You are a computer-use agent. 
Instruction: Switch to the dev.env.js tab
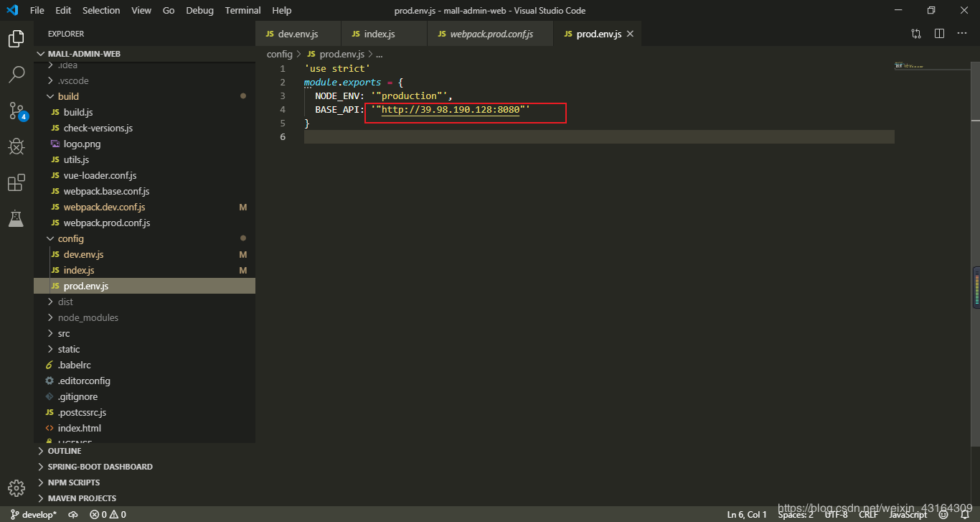coord(298,34)
